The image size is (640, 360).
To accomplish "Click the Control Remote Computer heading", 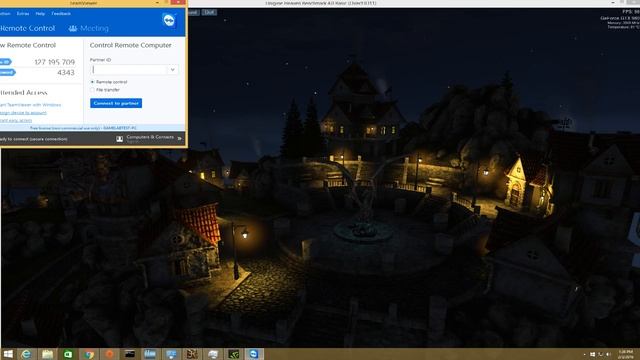I will [x=131, y=45].
